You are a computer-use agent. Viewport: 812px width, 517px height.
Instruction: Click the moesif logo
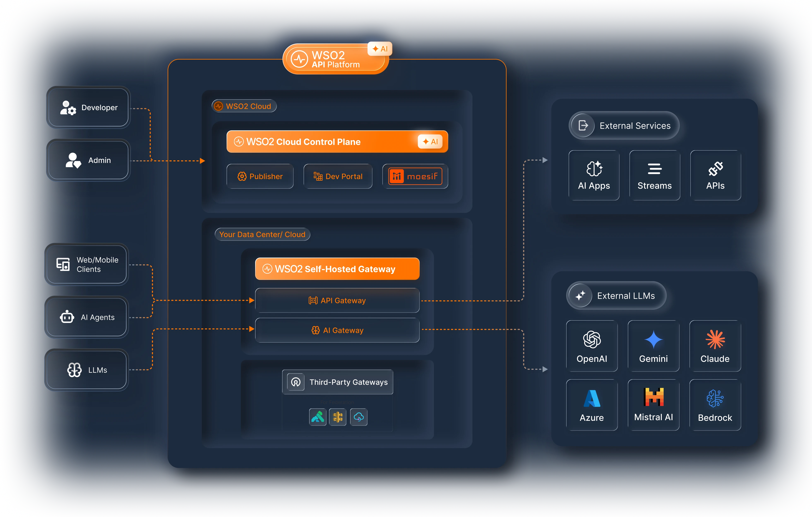415,176
